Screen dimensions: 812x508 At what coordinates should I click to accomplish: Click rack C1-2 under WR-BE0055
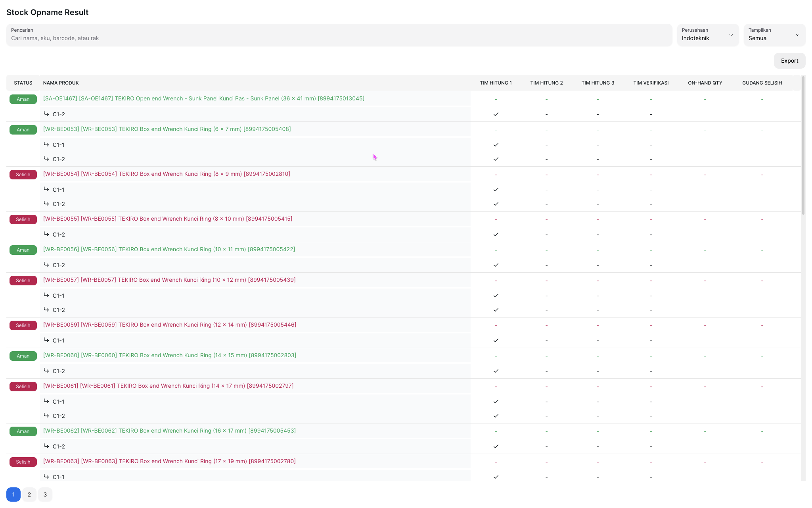[59, 235]
